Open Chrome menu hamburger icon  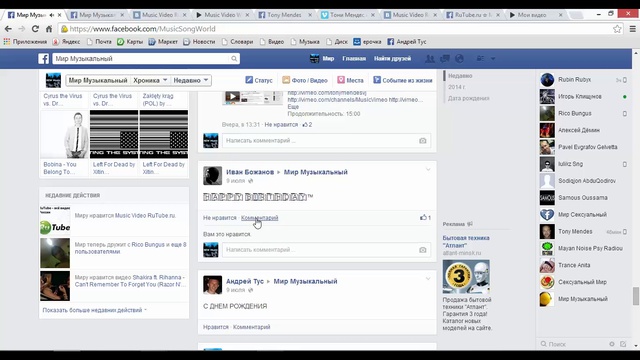pyautogui.click(x=633, y=29)
